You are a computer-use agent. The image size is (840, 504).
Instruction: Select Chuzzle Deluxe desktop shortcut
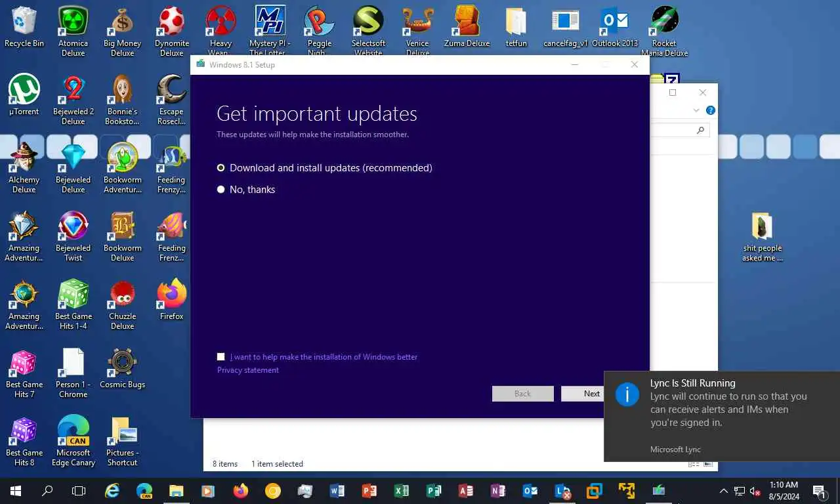click(x=123, y=304)
